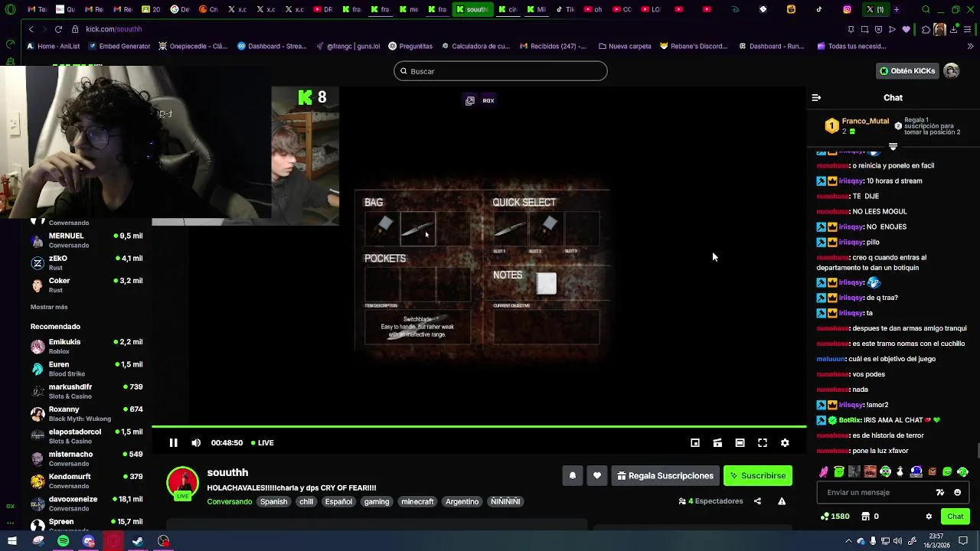Open Coker channel in sidebar
This screenshot has height=551, width=980.
[x=87, y=285]
